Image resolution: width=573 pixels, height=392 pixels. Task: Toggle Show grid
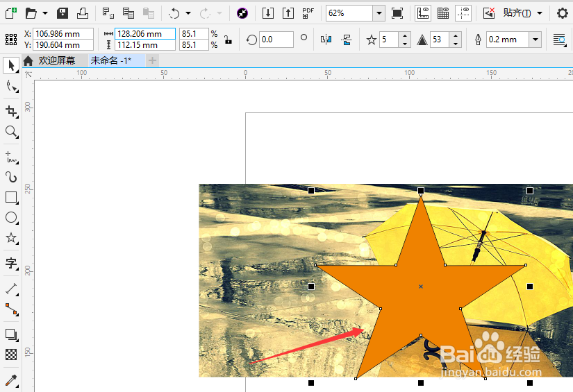443,13
